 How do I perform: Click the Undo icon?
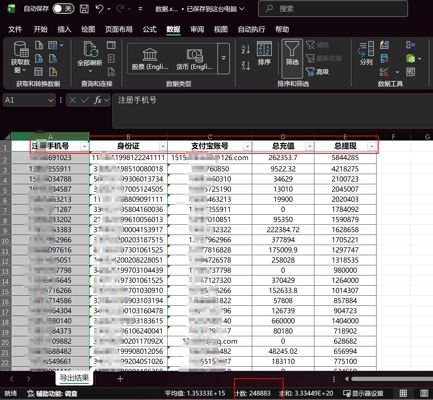tap(100, 9)
